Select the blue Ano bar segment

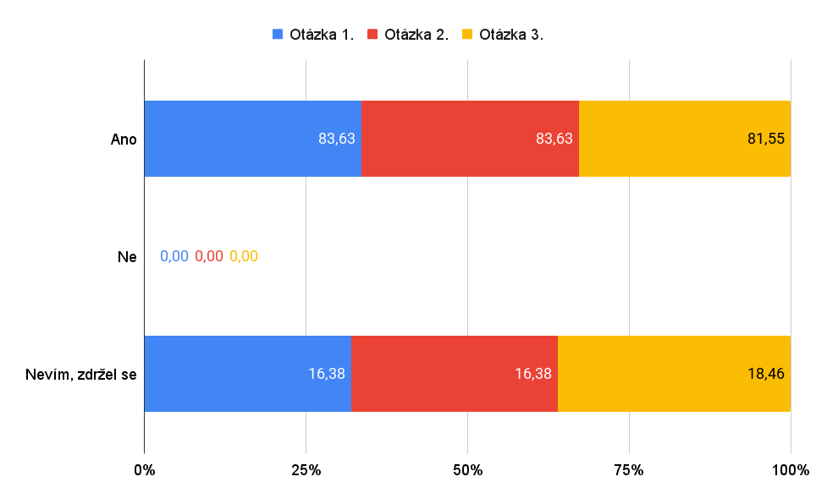point(252,139)
